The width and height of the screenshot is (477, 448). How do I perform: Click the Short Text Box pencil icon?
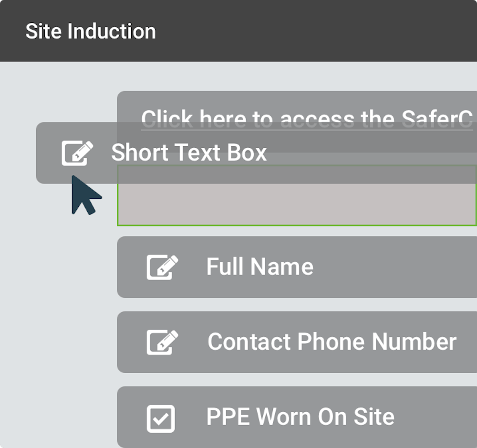[77, 153]
